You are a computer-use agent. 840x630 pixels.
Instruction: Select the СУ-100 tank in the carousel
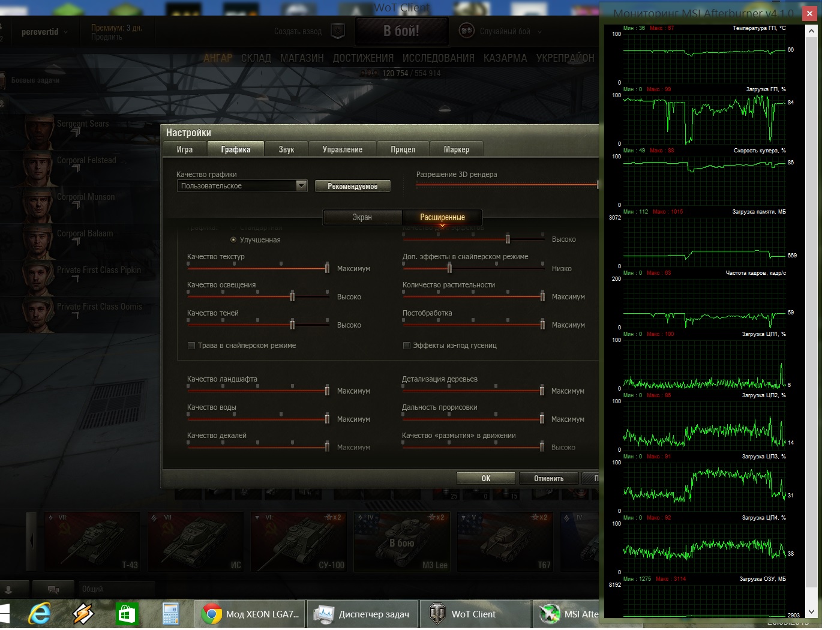click(299, 541)
